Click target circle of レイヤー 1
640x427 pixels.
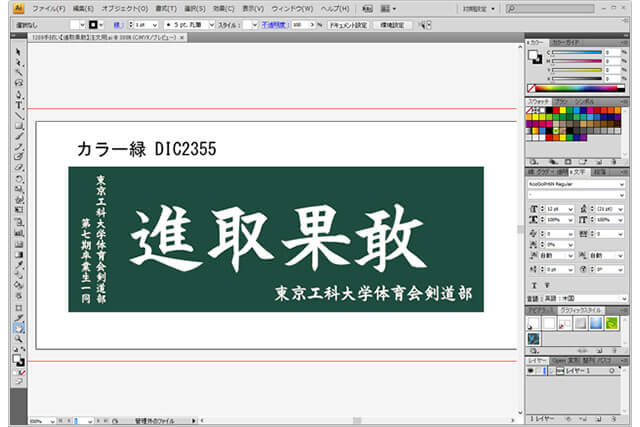[611, 371]
